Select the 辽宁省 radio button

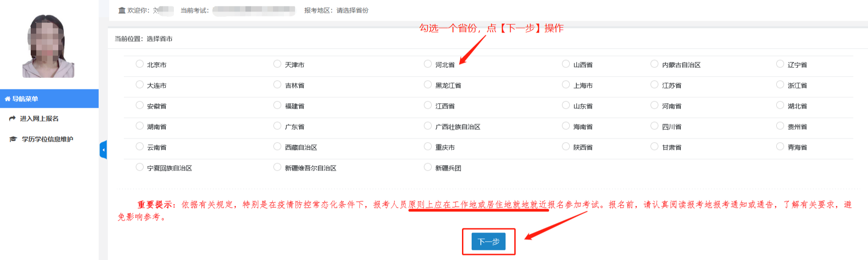point(780,64)
